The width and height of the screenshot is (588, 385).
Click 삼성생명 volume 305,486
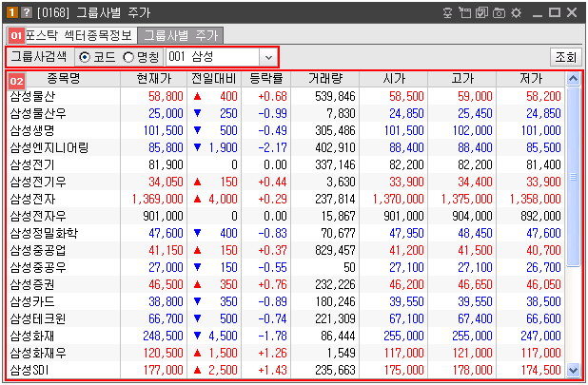tap(335, 130)
